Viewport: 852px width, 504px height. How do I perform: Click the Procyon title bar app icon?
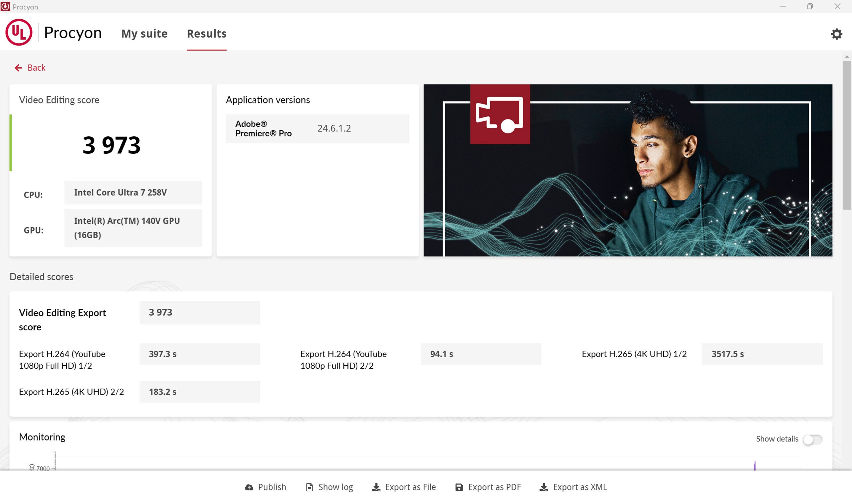click(x=5, y=6)
